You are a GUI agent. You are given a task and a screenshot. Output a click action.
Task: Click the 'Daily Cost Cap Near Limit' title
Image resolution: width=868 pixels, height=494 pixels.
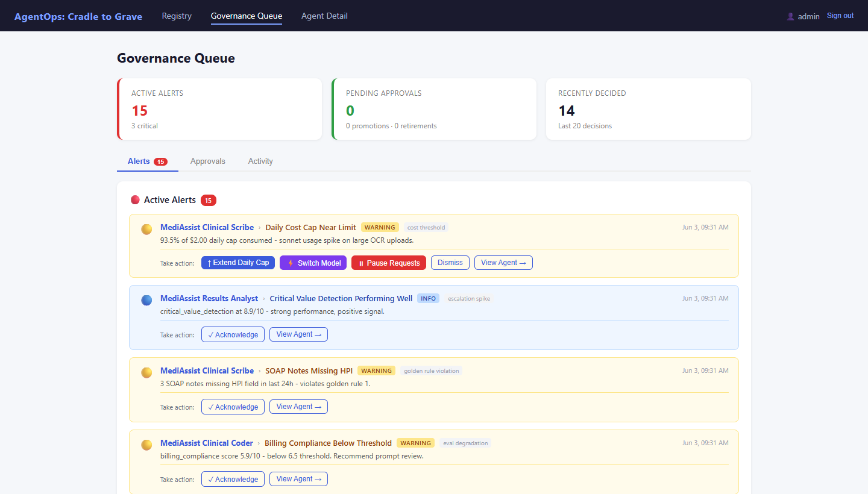(310, 227)
